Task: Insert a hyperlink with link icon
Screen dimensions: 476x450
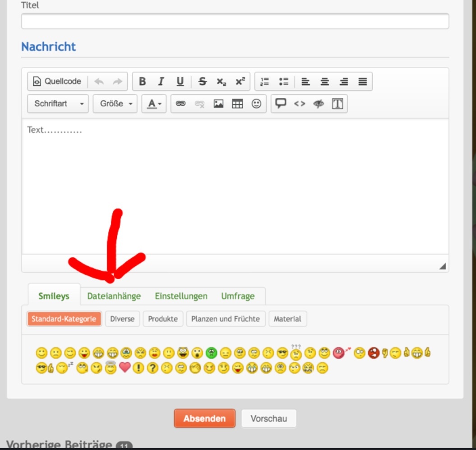Action: pos(180,104)
